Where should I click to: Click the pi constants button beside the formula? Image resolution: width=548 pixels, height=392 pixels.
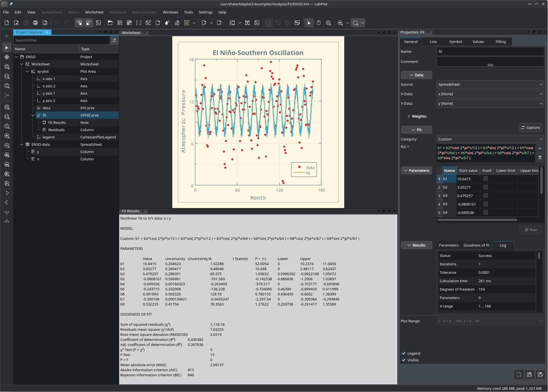point(540,158)
